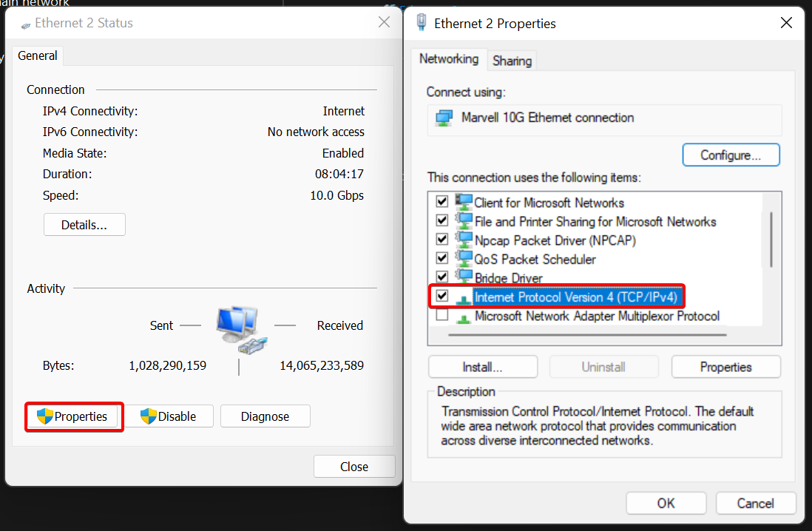Click the Marvell 10G adapter icon

(x=444, y=118)
